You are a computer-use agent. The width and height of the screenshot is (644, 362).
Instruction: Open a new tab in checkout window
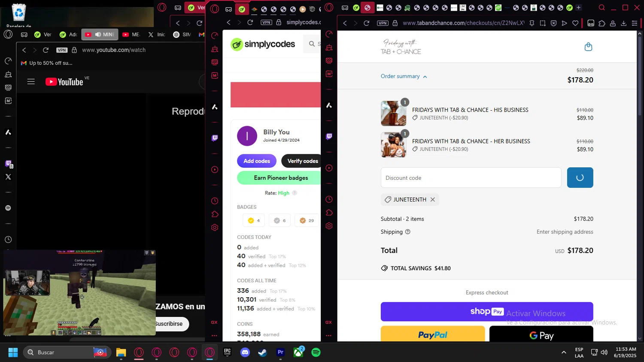coord(578,8)
